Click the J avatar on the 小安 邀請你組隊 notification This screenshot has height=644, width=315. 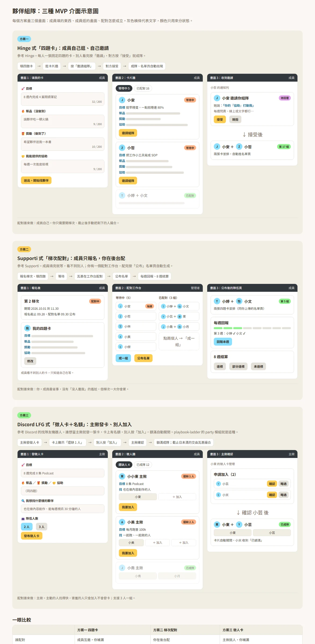217,98
